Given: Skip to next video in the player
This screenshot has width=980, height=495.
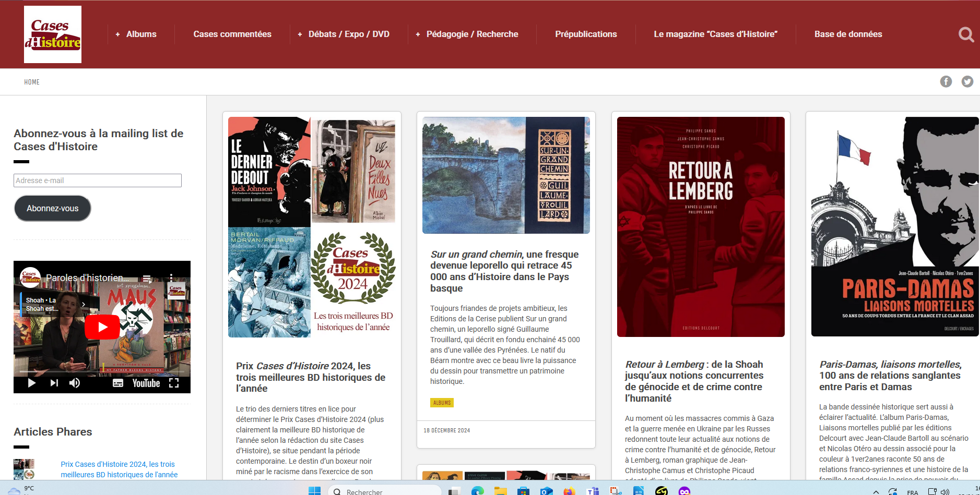Looking at the screenshot, I should tap(54, 383).
